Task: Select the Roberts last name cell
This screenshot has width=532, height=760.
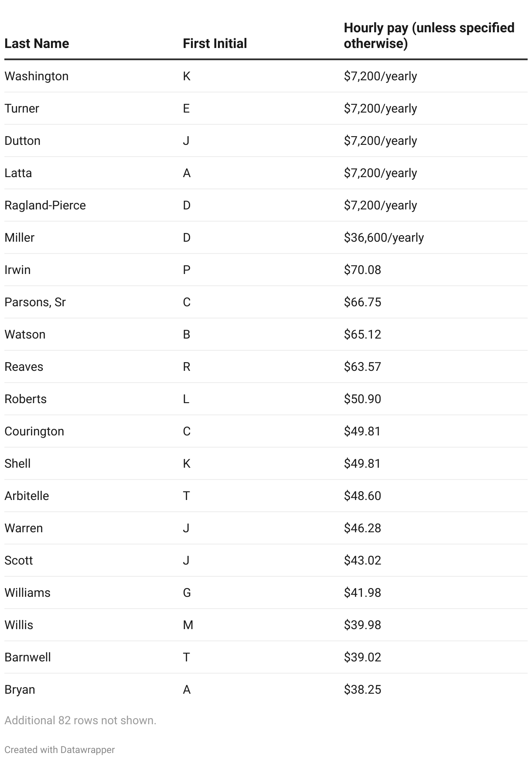Action: pos(25,399)
